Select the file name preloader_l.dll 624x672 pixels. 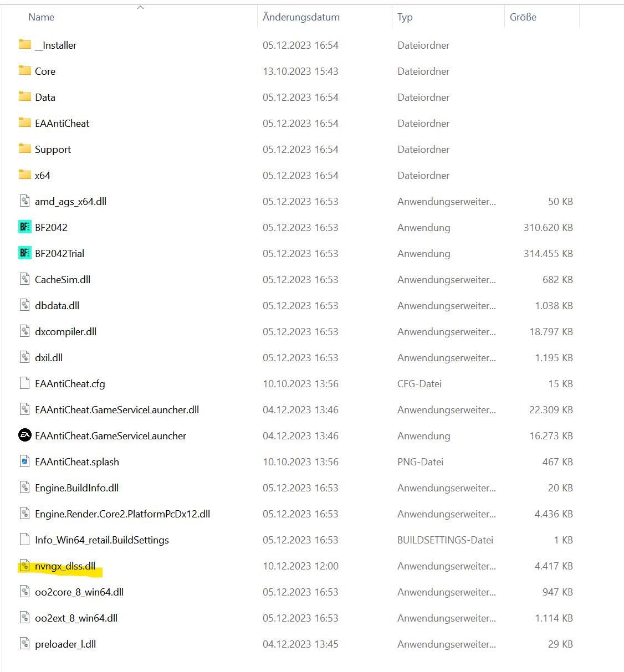(x=65, y=644)
